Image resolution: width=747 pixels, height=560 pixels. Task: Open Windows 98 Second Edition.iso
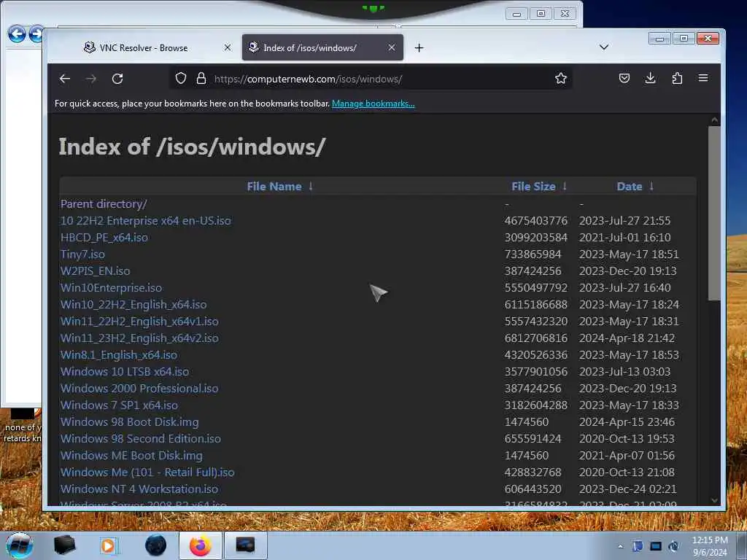point(141,438)
